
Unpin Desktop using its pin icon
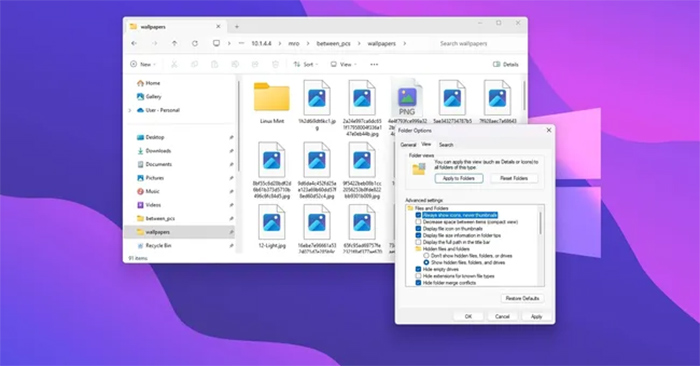[x=231, y=137]
